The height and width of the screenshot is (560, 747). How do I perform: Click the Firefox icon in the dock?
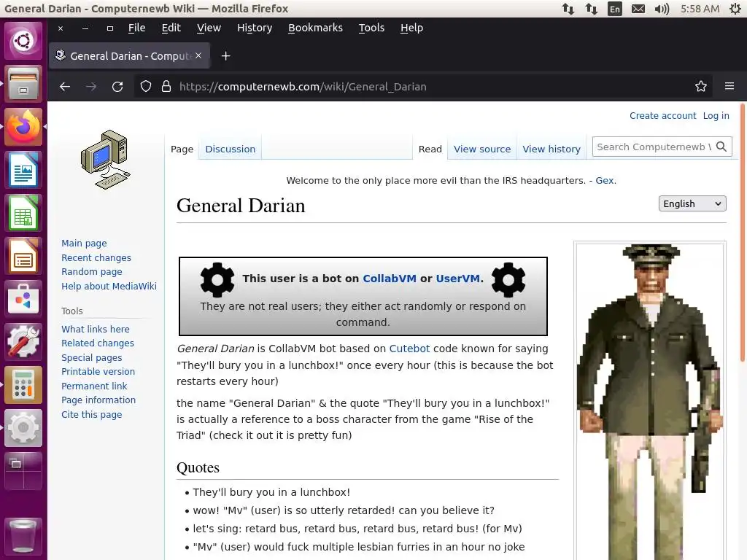tap(23, 127)
